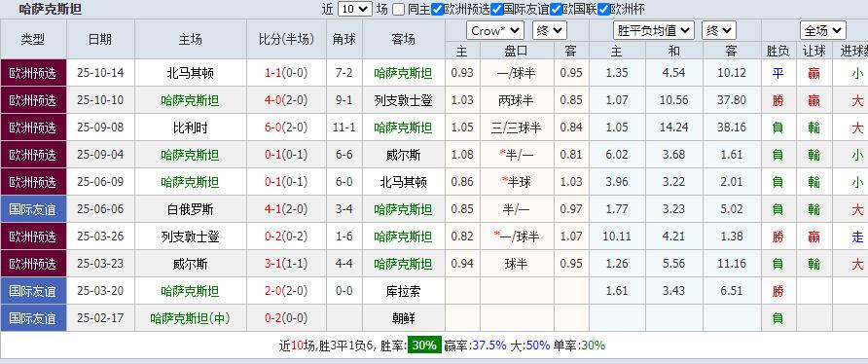Click 欧洲预选 label in 25-10-14 row
The height and width of the screenshot is (364, 868).
point(33,73)
